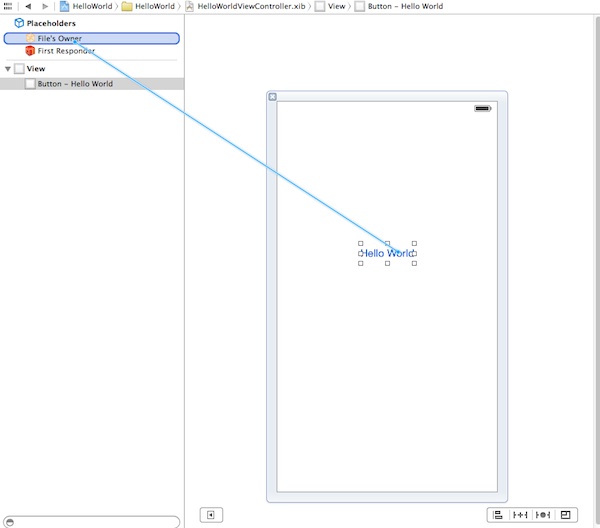Viewport: 600px width, 528px height.
Task: Open the Align constraints tool
Action: click(498, 515)
